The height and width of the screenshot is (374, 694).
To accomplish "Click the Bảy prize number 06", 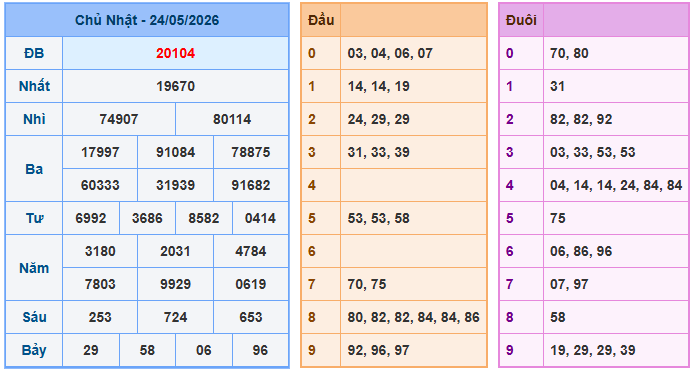I will [x=204, y=350].
